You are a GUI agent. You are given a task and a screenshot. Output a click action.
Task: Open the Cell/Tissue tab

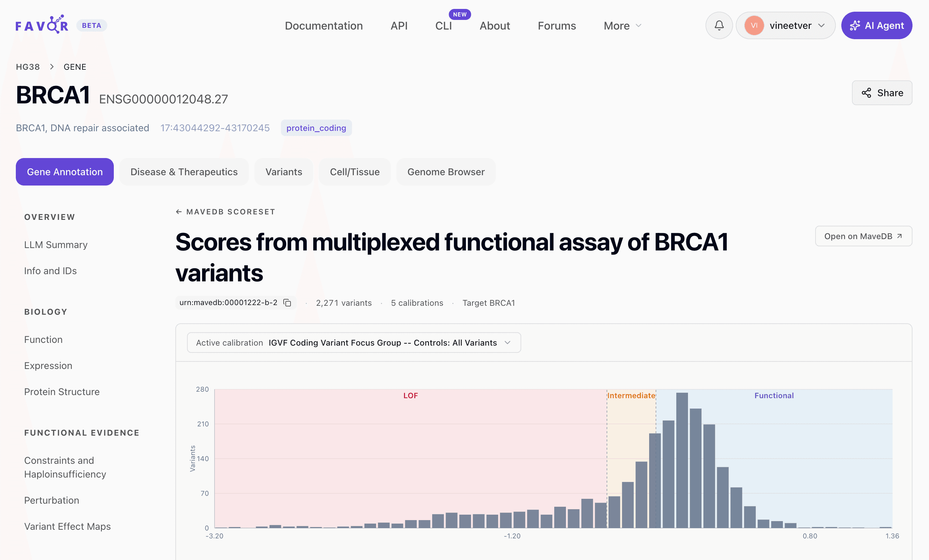355,172
